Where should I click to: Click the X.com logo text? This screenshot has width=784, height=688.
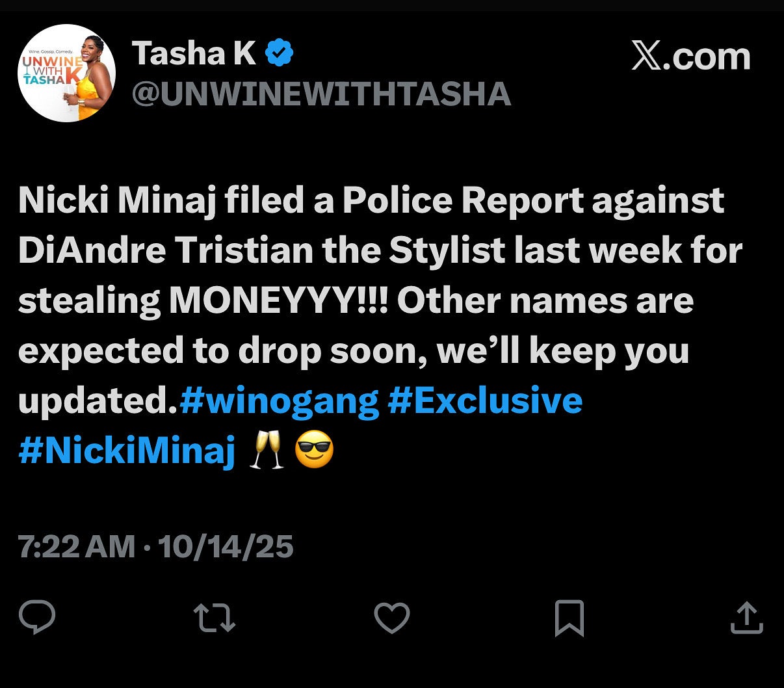pos(691,57)
